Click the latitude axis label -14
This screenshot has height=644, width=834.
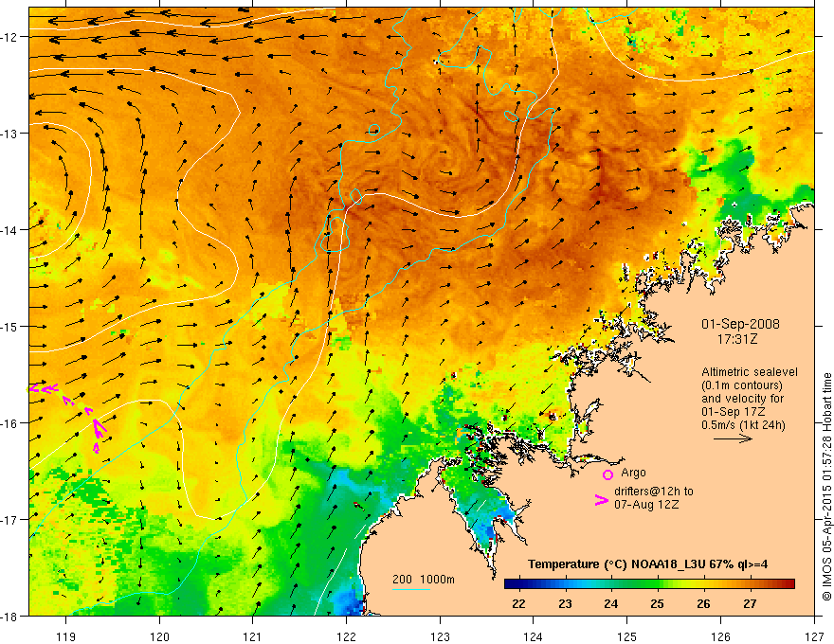point(9,230)
